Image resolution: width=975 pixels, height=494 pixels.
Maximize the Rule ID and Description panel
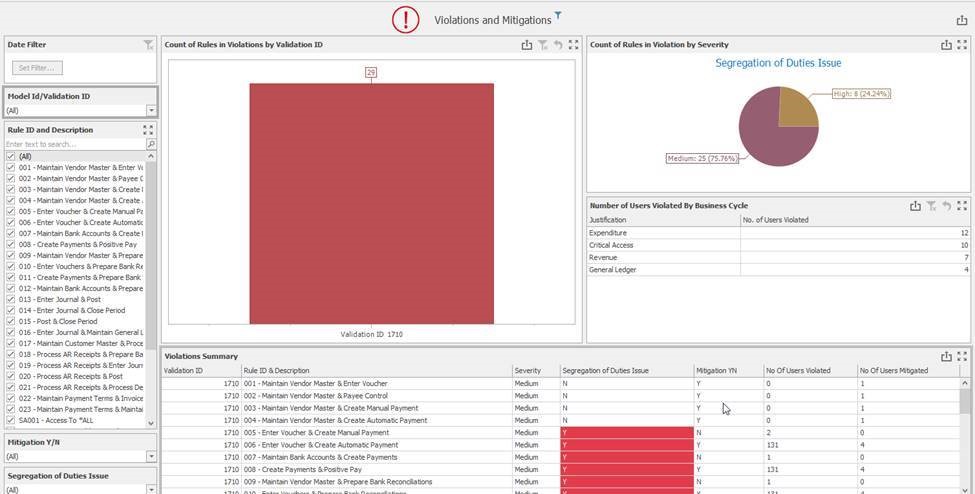click(x=148, y=130)
